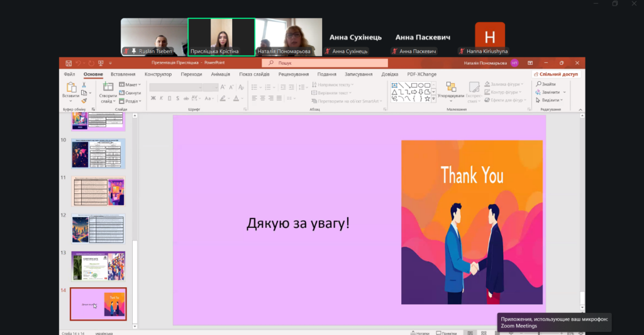Toggle the Comments (Примітки) pane in status bar
The image size is (644, 335).
coord(445,332)
